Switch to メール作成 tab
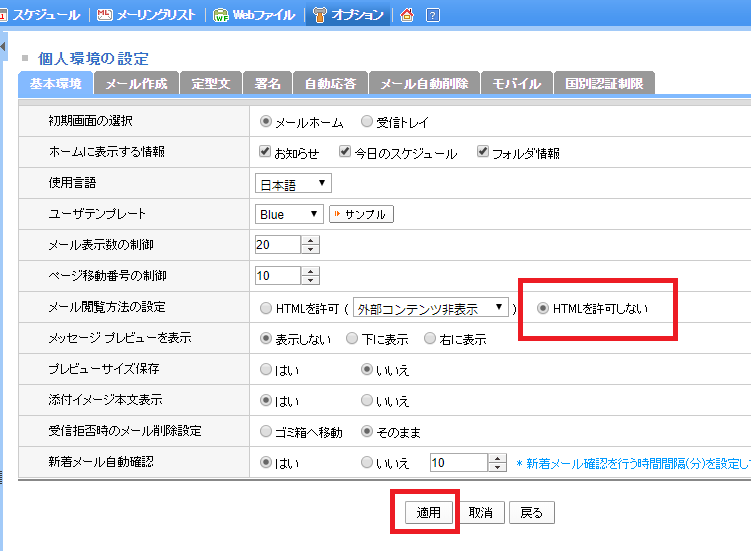 pyautogui.click(x=137, y=84)
